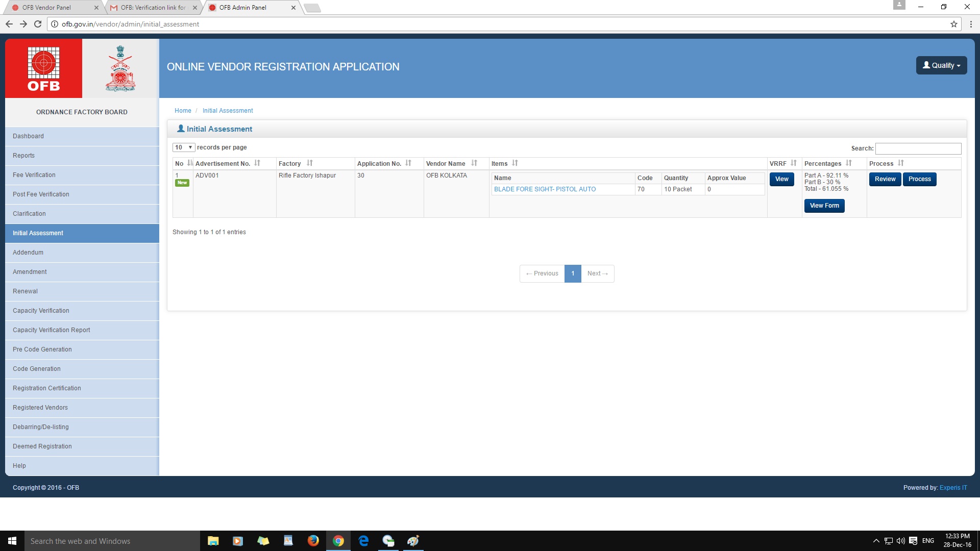This screenshot has width=980, height=551.
Task: Open Chrome menu three dots
Action: pyautogui.click(x=971, y=24)
